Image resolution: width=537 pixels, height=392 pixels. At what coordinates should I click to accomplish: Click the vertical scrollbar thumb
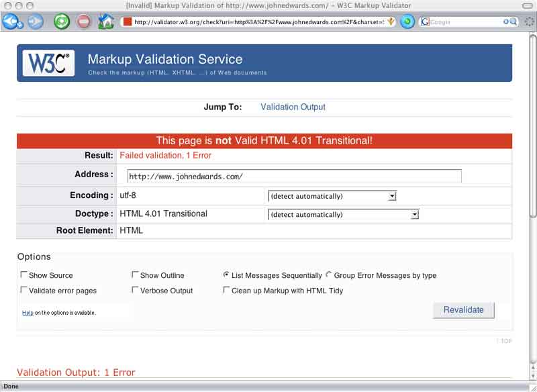[533, 125]
